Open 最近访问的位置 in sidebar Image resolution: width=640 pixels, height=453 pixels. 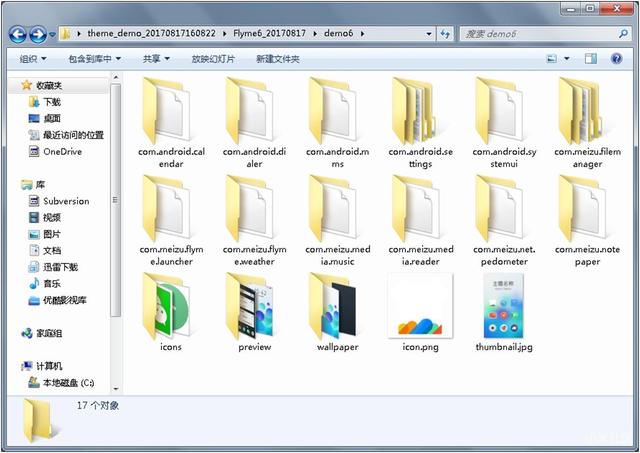click(73, 135)
